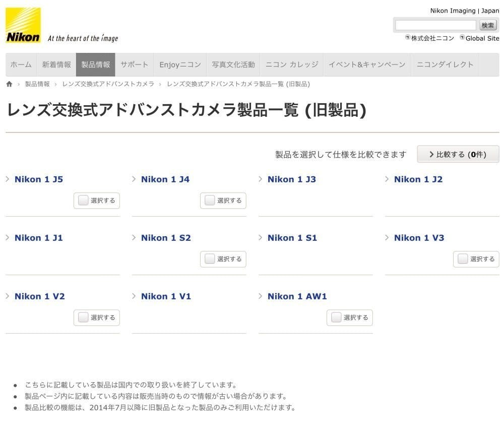The height and width of the screenshot is (423, 504).
Task: Click the chevron arrow beside Nikon 1 S1
Action: tap(261, 237)
